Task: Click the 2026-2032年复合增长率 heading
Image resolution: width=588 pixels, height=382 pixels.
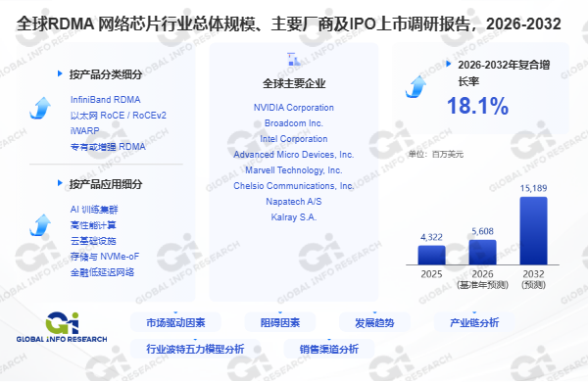Action: click(504, 72)
